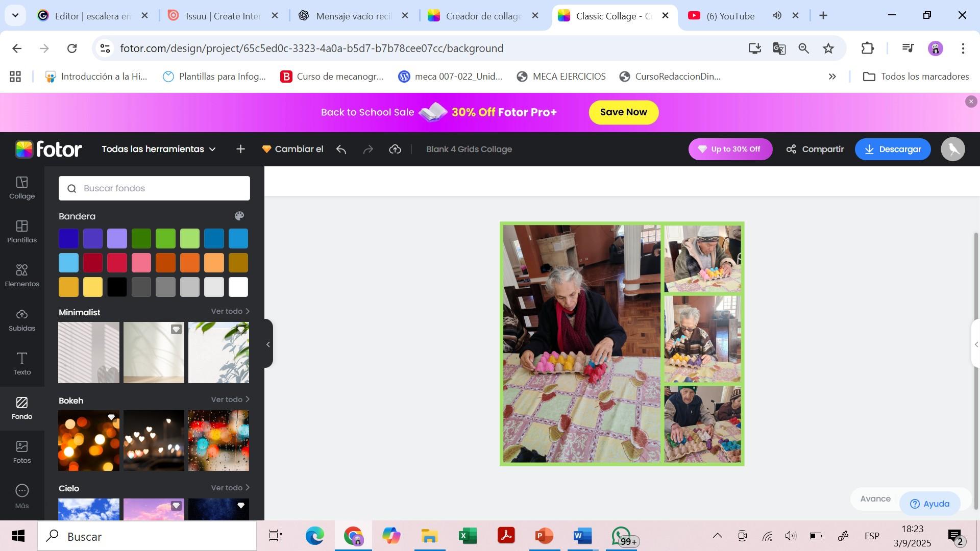Click the Save Now sale button
980x551 pixels.
click(623, 112)
